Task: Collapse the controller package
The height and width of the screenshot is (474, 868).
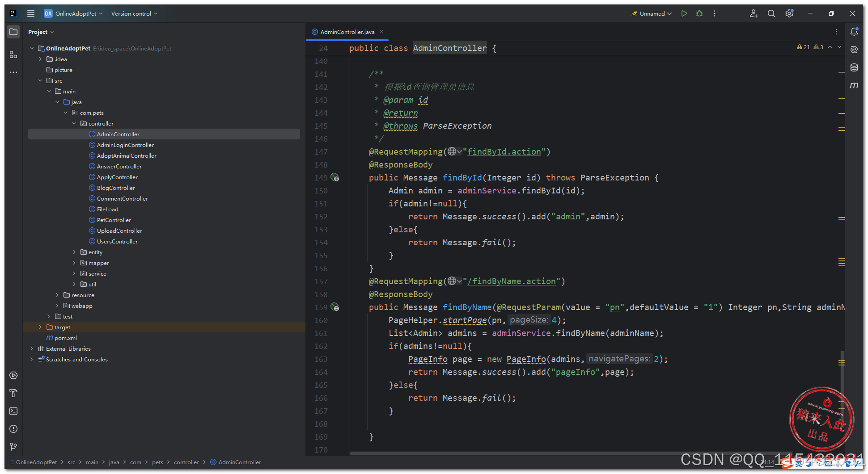Action: (74, 123)
